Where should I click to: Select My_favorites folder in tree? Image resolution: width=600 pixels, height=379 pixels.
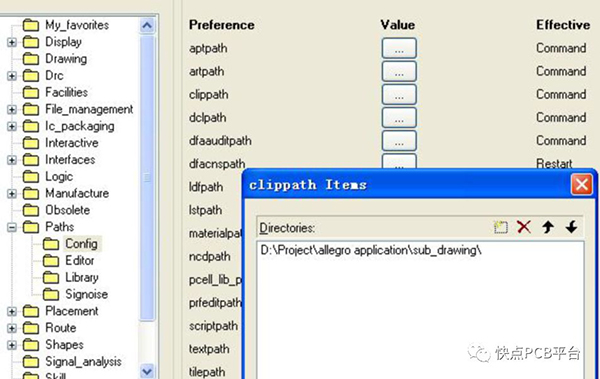click(77, 25)
